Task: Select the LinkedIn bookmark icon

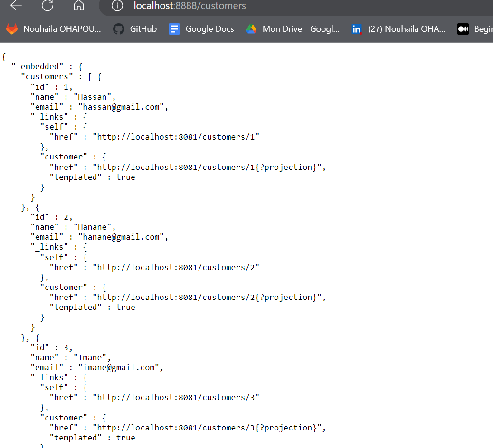Action: [357, 29]
